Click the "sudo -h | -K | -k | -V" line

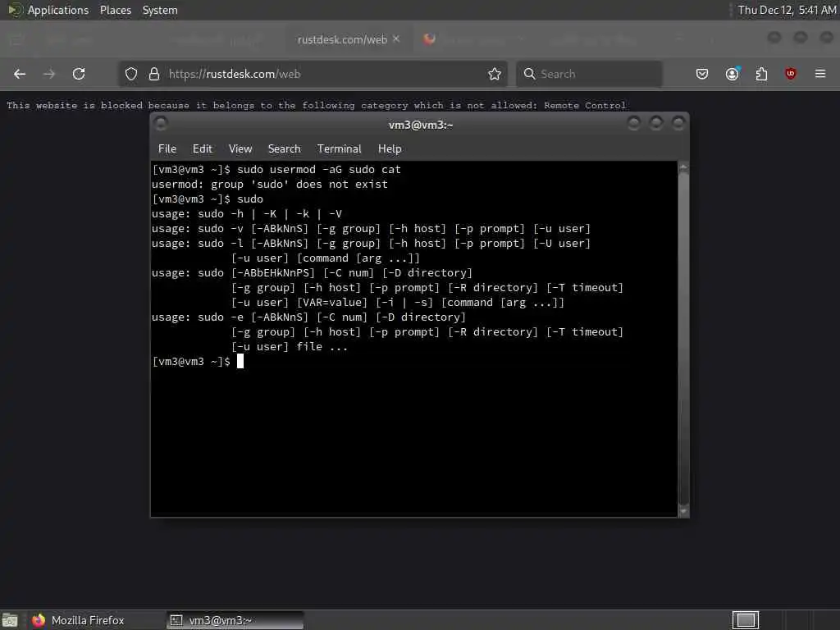(x=269, y=214)
